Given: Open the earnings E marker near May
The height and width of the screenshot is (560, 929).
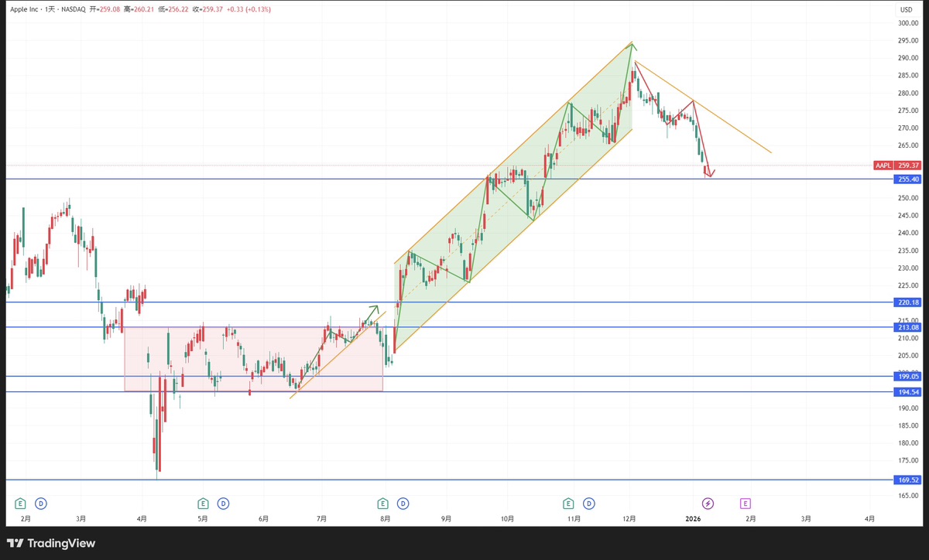Looking at the screenshot, I should point(203,503).
